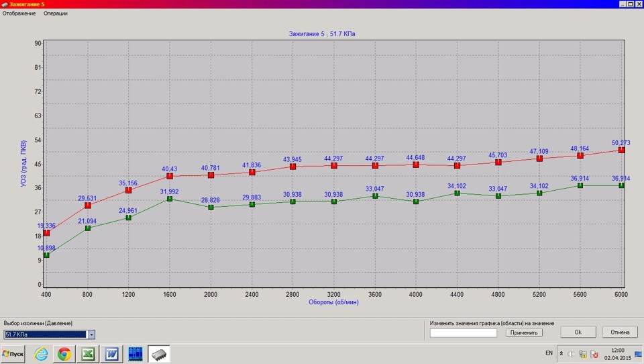Click the Применить button
644x364 pixels.
(x=524, y=332)
